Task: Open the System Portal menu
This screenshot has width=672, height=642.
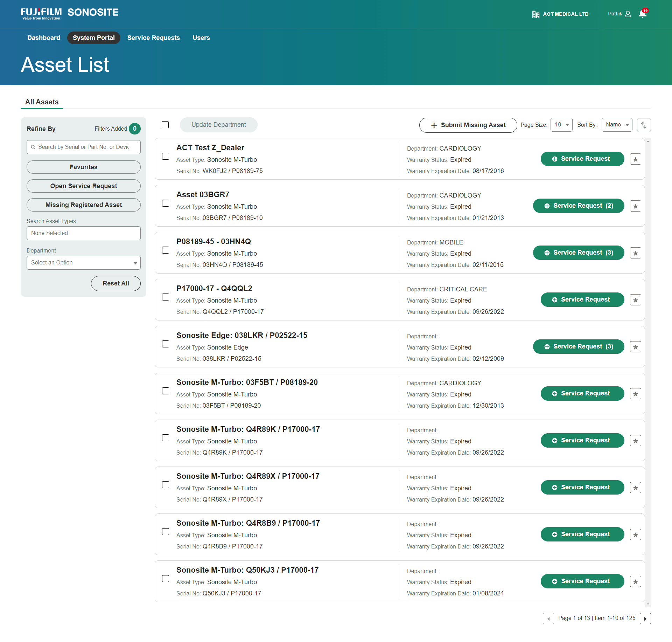Action: [94, 38]
